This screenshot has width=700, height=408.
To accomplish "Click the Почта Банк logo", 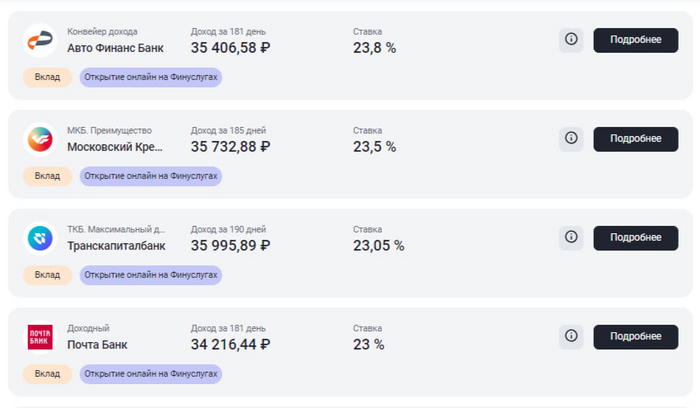I will click(39, 337).
